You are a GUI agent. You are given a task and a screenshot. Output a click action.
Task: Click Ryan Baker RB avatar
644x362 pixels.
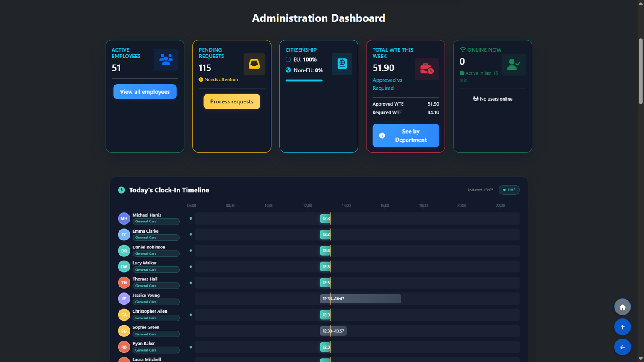124,347
